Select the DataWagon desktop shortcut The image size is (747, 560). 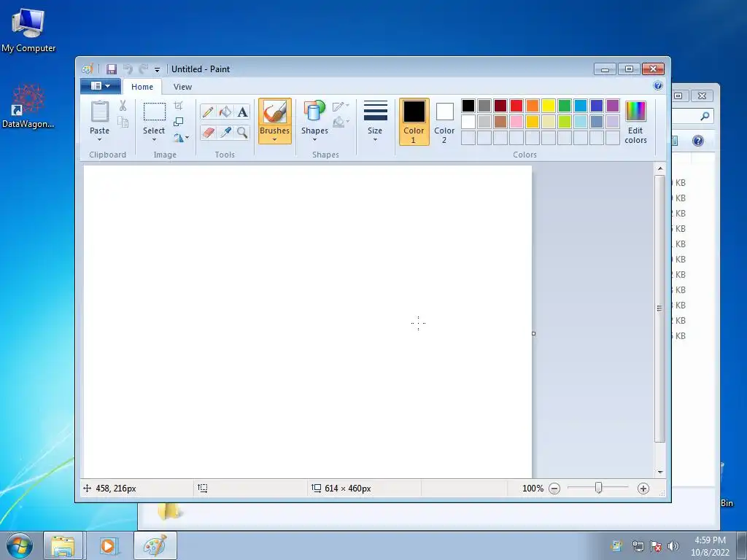click(28, 106)
